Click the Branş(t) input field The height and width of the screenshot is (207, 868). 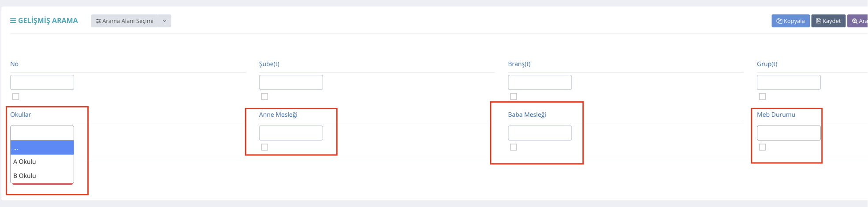(540, 82)
